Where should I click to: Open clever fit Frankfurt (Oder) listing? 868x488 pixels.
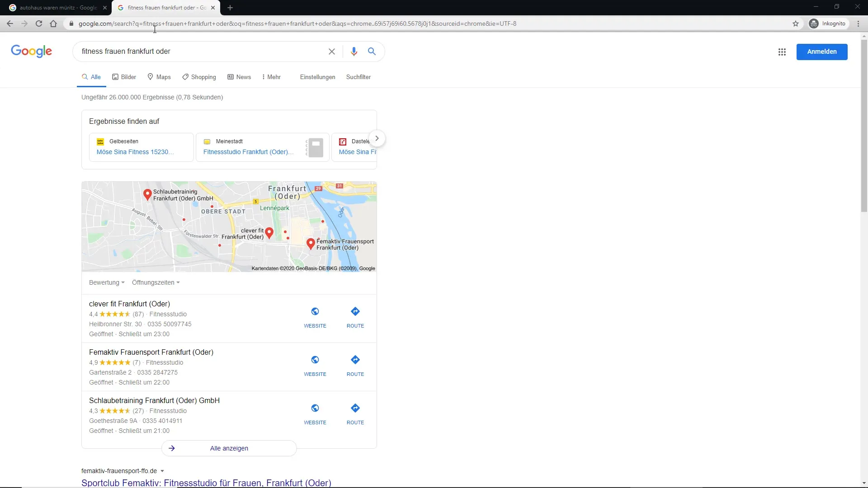coord(129,304)
